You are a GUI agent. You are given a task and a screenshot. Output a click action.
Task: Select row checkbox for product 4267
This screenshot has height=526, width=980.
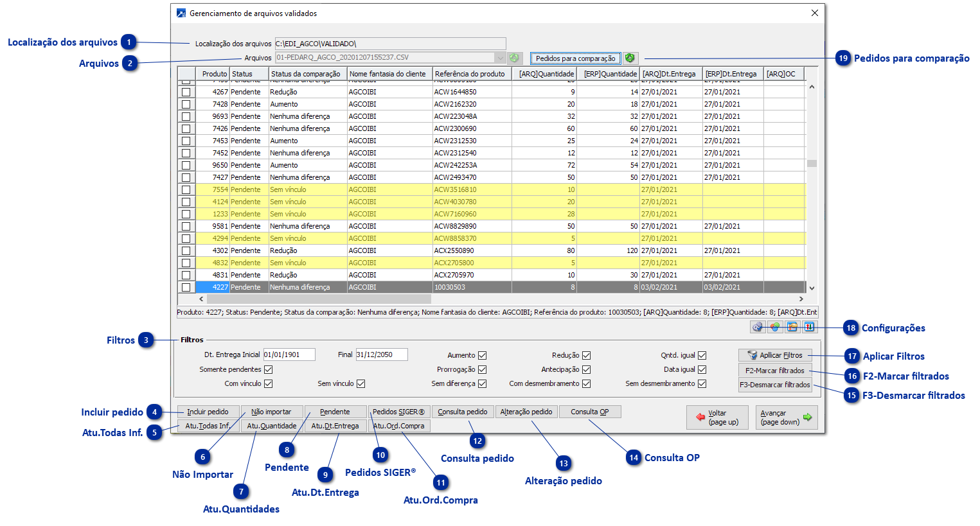pyautogui.click(x=186, y=92)
